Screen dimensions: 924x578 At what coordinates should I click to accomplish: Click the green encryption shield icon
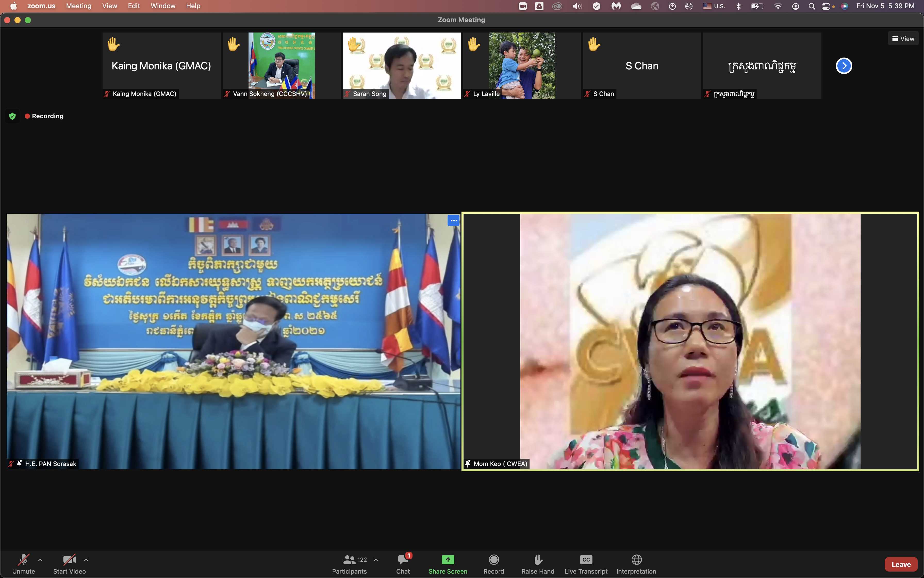12,116
